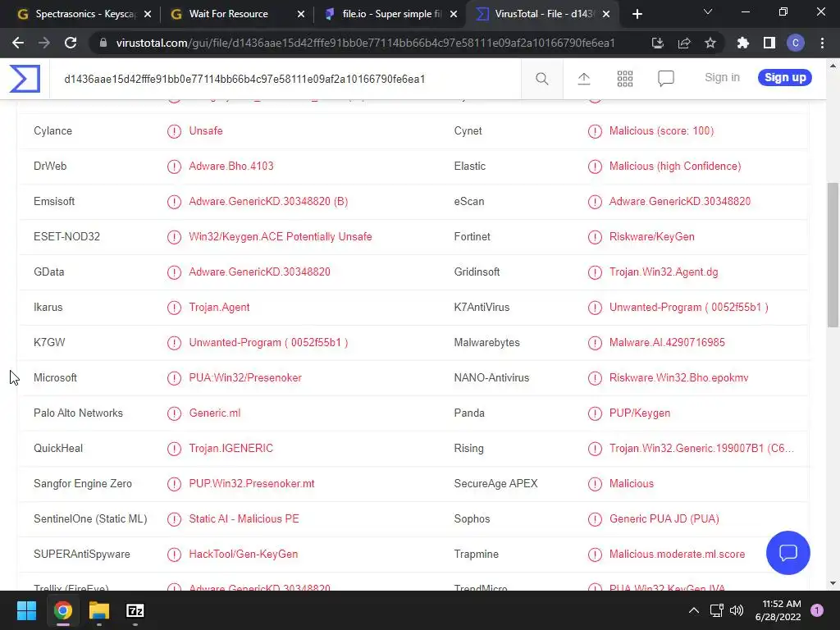840x630 pixels.
Task: Click Static AI - Malicious PE text
Action: coord(244,519)
